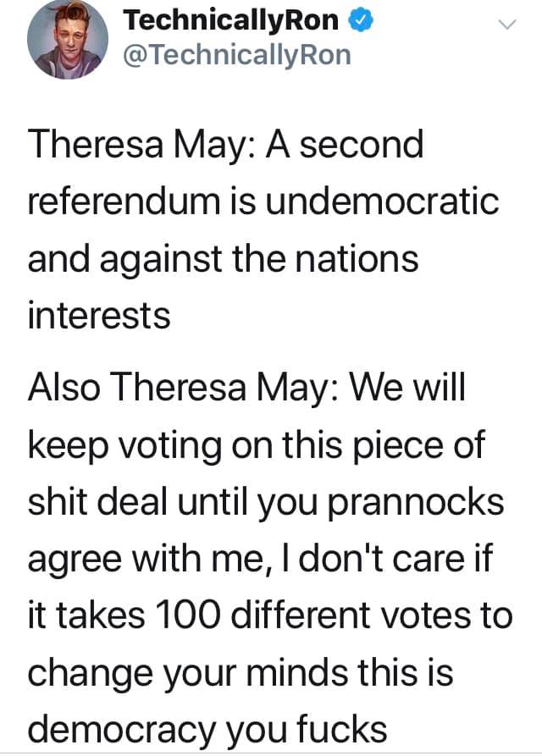Click "Also Theresa May" text
The image size is (542, 756).
click(179, 389)
